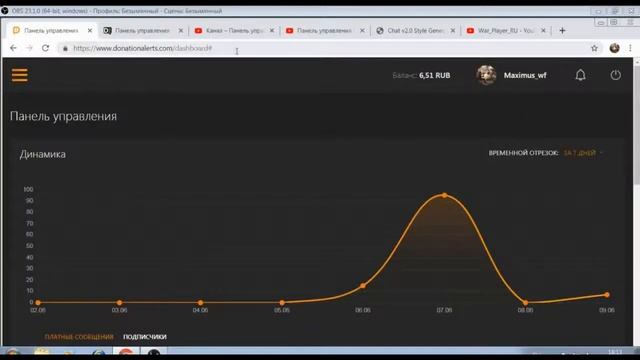Open Chrome three-dot menu
The height and width of the screenshot is (360, 640).
pyautogui.click(x=630, y=48)
